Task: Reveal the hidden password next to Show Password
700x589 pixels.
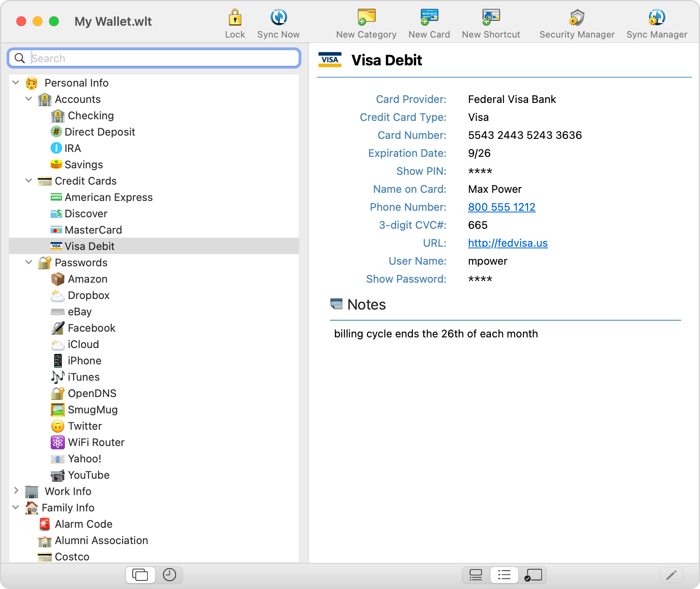Action: 480,279
